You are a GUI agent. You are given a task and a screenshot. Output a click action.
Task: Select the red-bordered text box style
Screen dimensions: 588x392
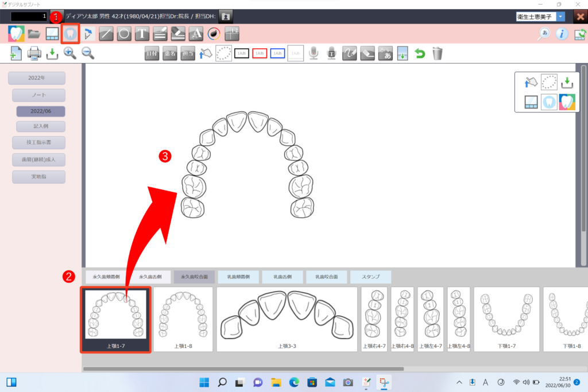260,53
